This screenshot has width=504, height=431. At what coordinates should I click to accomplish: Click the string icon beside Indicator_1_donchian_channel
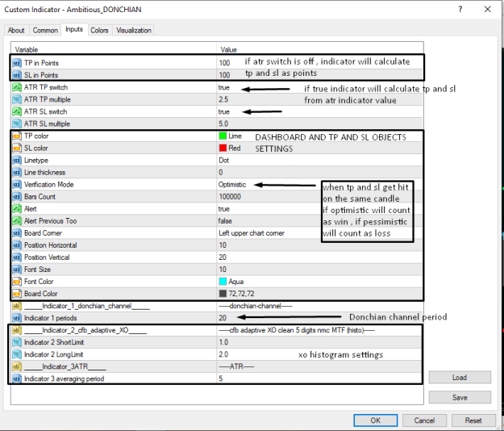point(17,306)
